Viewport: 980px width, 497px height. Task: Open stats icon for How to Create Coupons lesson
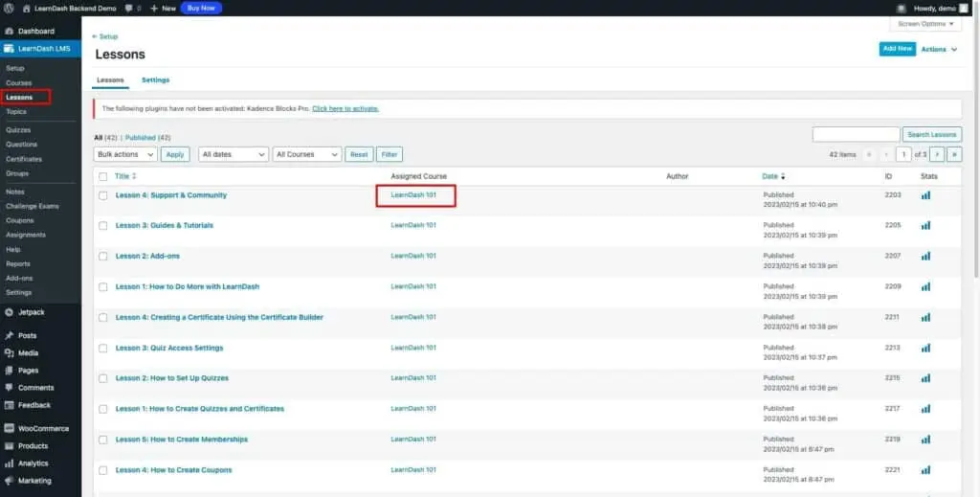point(925,470)
